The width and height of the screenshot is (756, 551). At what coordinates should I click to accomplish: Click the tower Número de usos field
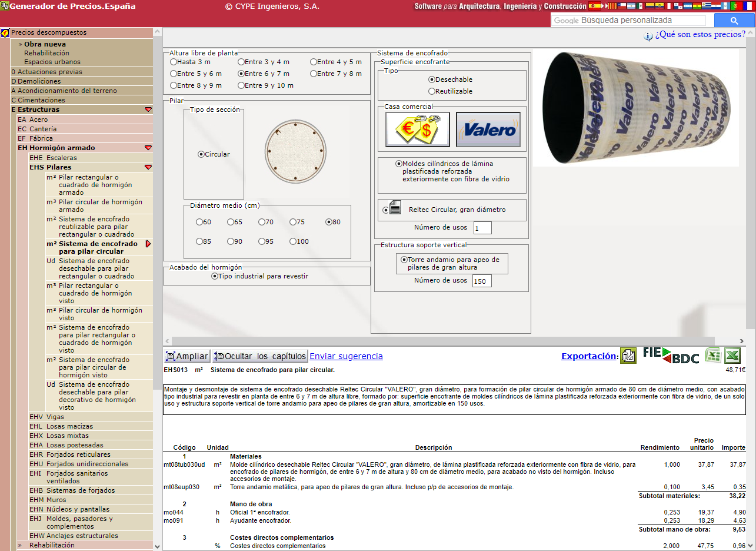[482, 281]
